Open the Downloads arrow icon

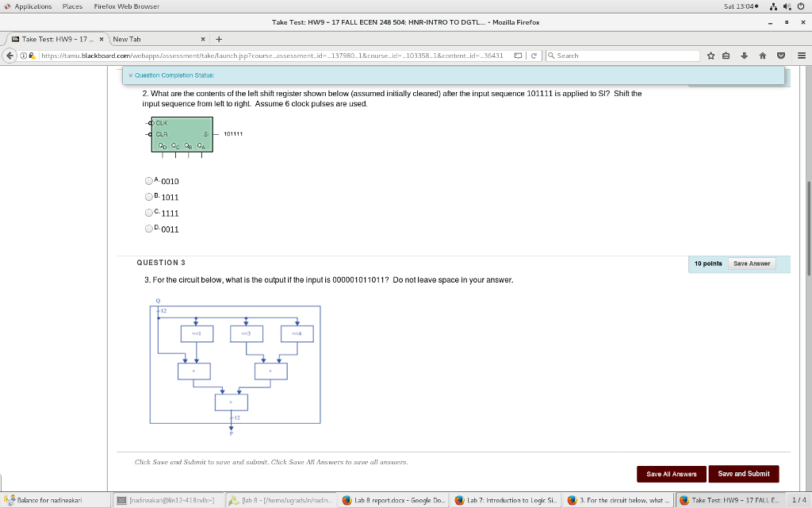[743, 55]
